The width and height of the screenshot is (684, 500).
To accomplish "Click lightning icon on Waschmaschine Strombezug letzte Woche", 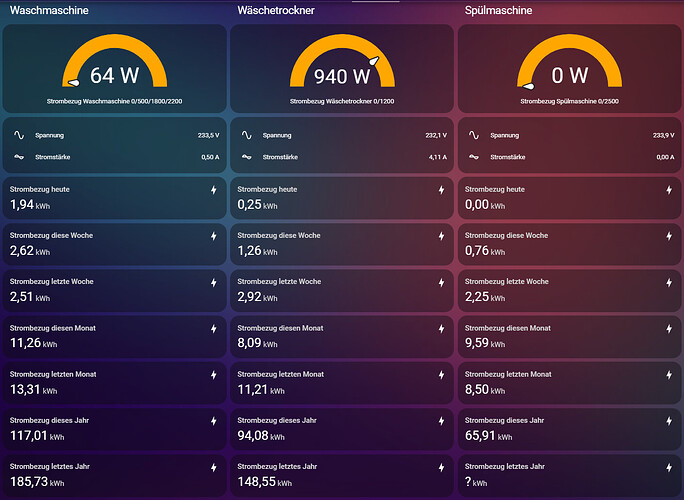I will [214, 282].
